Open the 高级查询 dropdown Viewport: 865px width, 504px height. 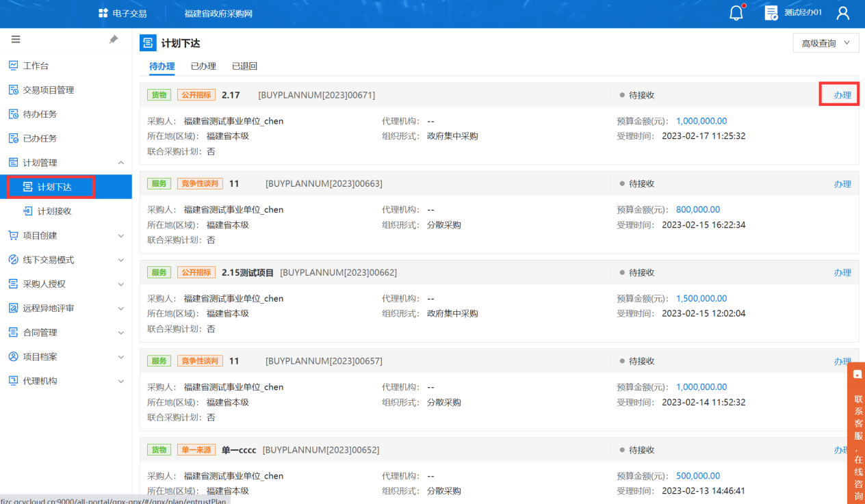click(826, 43)
